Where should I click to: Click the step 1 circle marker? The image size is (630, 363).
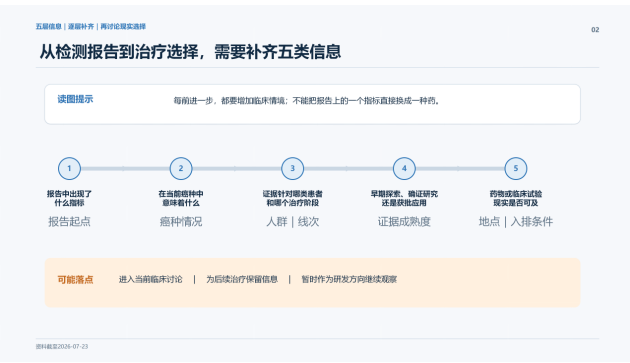pos(70,168)
